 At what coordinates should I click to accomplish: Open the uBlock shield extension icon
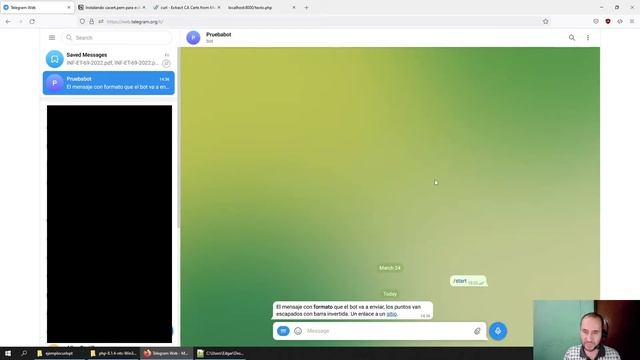coord(608,21)
